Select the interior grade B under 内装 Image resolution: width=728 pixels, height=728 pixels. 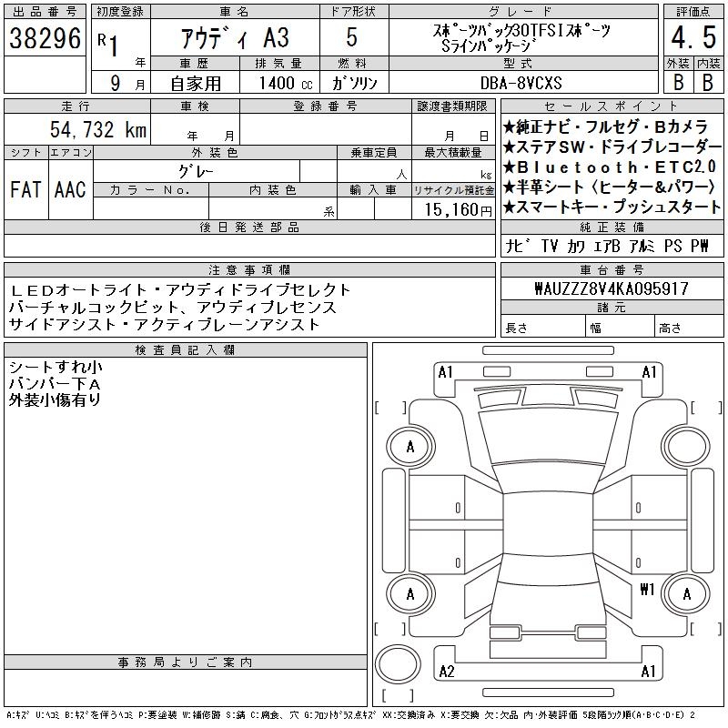click(x=708, y=83)
